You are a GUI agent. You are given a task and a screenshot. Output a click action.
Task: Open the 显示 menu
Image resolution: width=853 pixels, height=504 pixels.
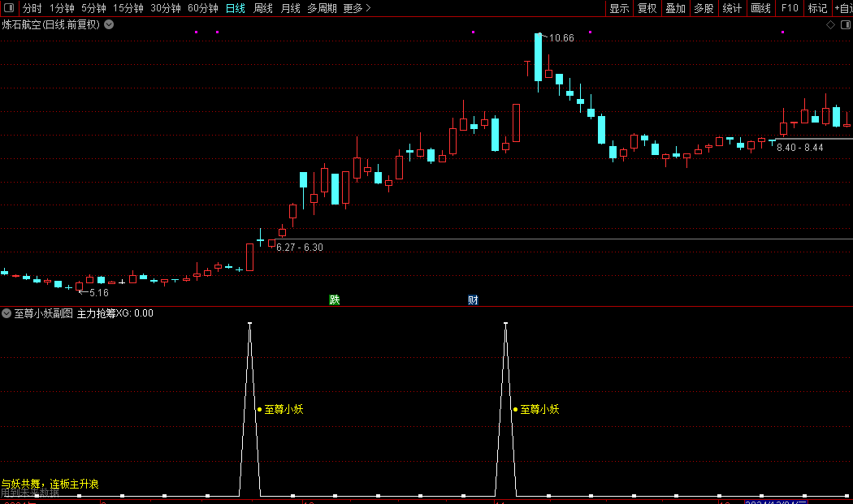click(619, 8)
